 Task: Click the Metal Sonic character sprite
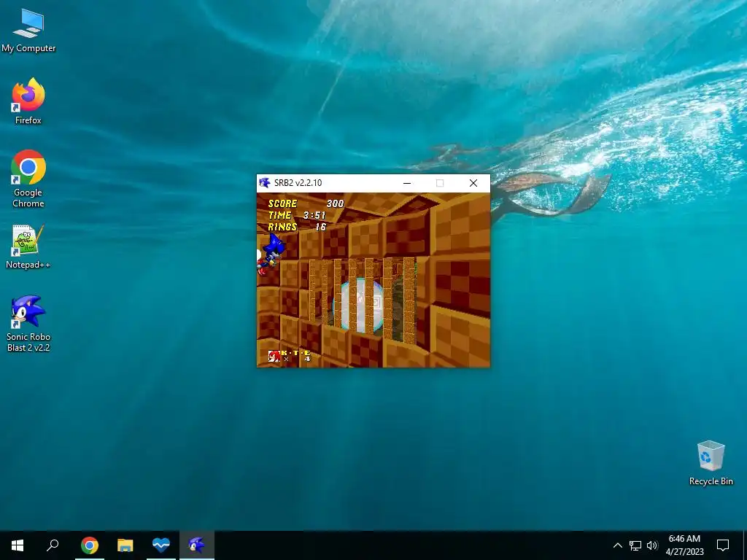(270, 254)
